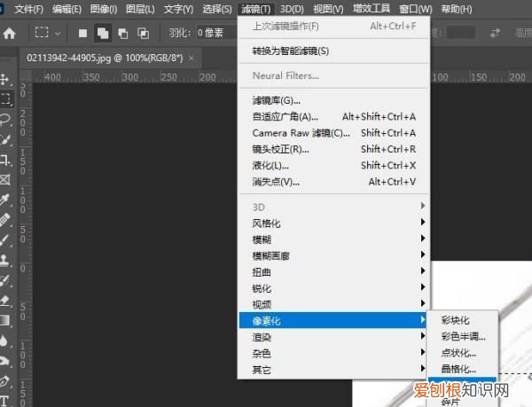Open the 选择(S) menu

click(x=217, y=9)
